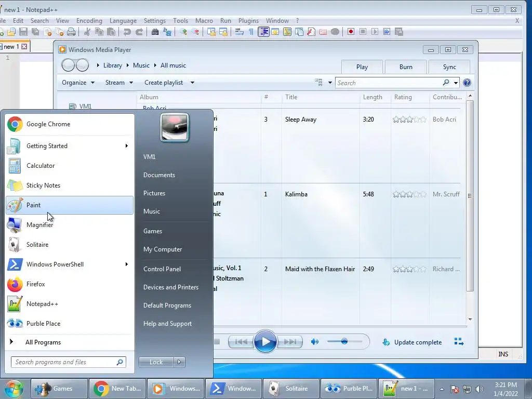
Task: Open the Language menu in Notepad++
Action: point(123,21)
